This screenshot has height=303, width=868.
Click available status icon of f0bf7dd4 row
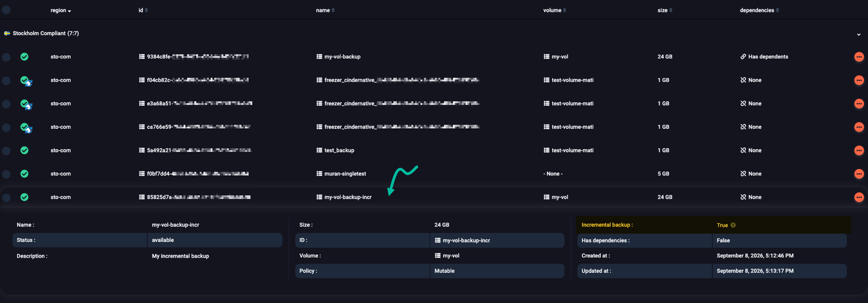click(24, 174)
